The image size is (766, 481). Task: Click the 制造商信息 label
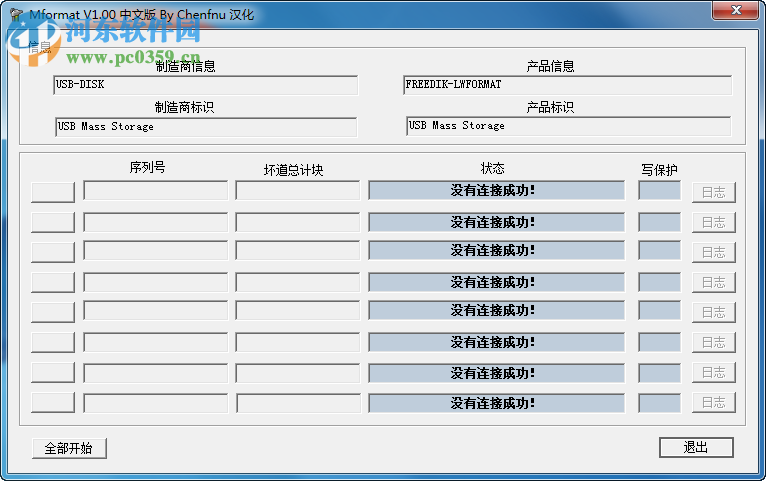(x=186, y=66)
